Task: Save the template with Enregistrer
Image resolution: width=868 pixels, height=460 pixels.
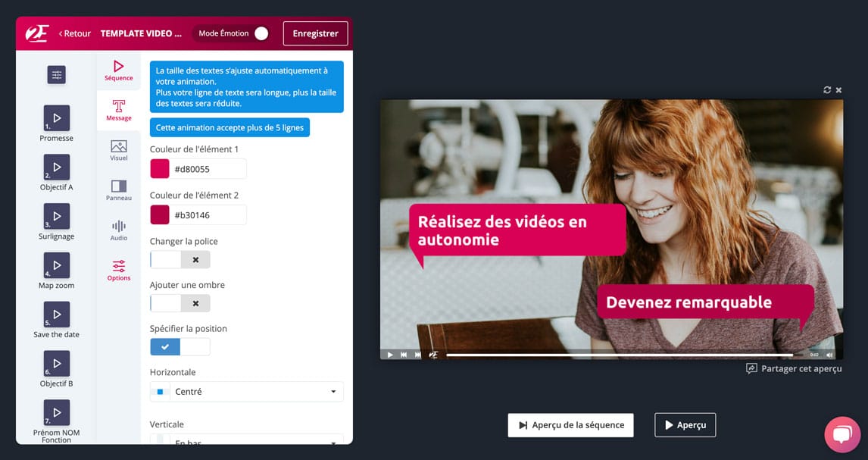Action: pyautogui.click(x=316, y=34)
